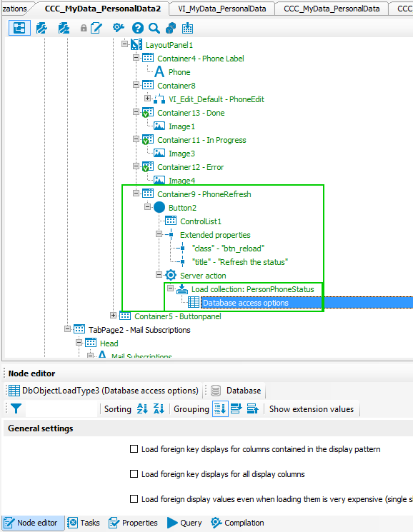Open the Compilation tab at bottom
This screenshot has height=532, width=413.
[237, 523]
